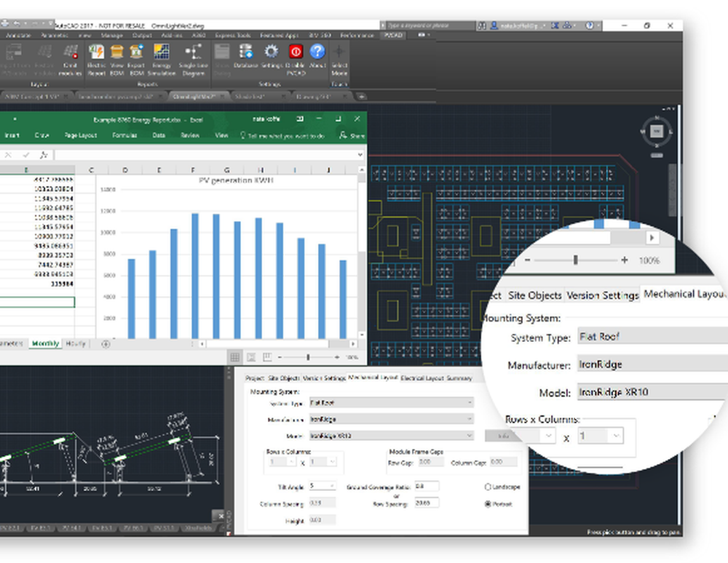Open the Columns count dropdown in dialog

click(323, 462)
